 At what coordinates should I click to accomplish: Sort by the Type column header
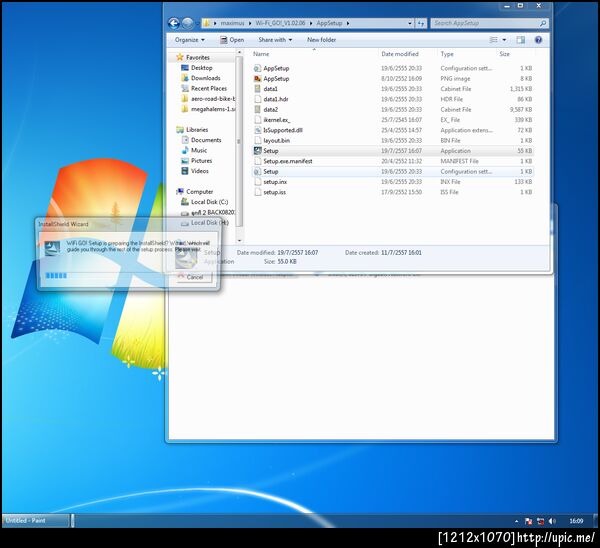pyautogui.click(x=447, y=54)
